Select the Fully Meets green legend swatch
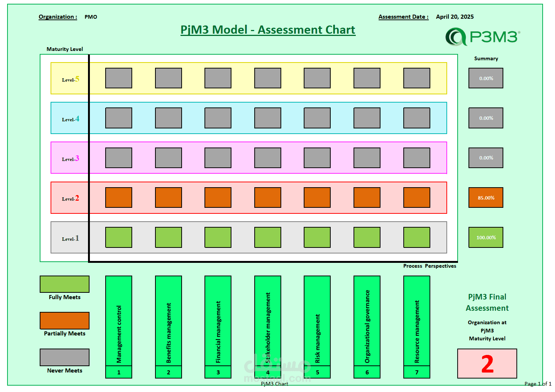Screen dimensions: 555x392 [64, 284]
